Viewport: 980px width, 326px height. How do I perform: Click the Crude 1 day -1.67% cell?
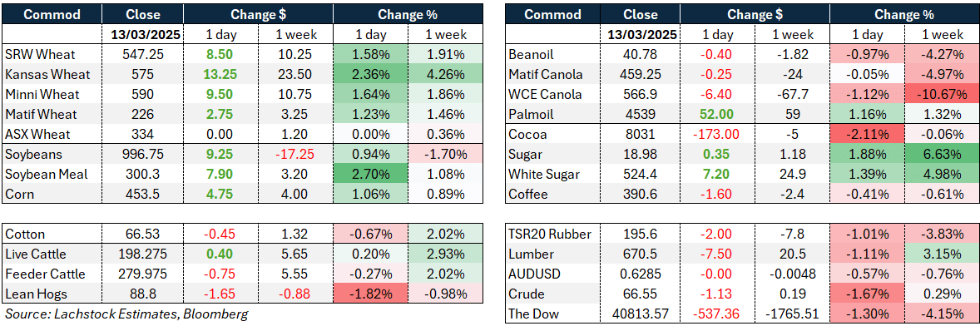pos(869,294)
